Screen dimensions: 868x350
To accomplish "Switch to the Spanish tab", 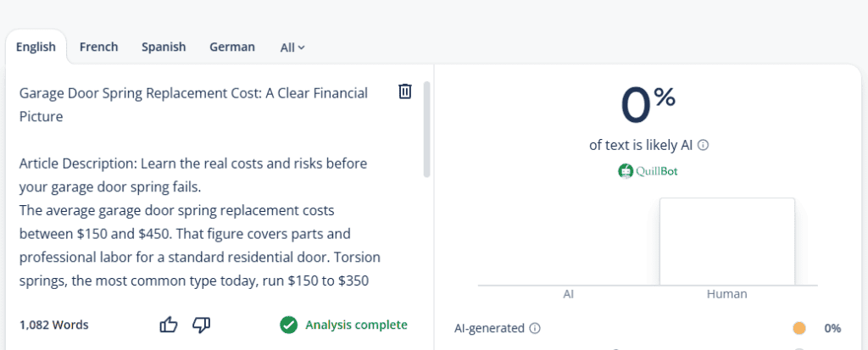I will 164,47.
